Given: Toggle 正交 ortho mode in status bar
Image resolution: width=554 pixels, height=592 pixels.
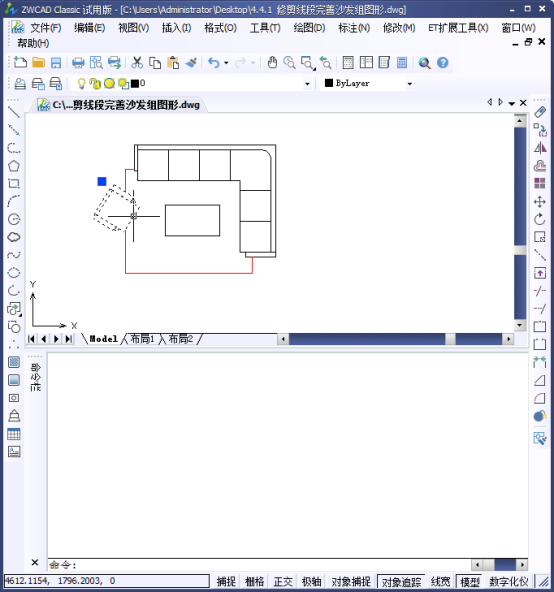Looking at the screenshot, I should [283, 581].
